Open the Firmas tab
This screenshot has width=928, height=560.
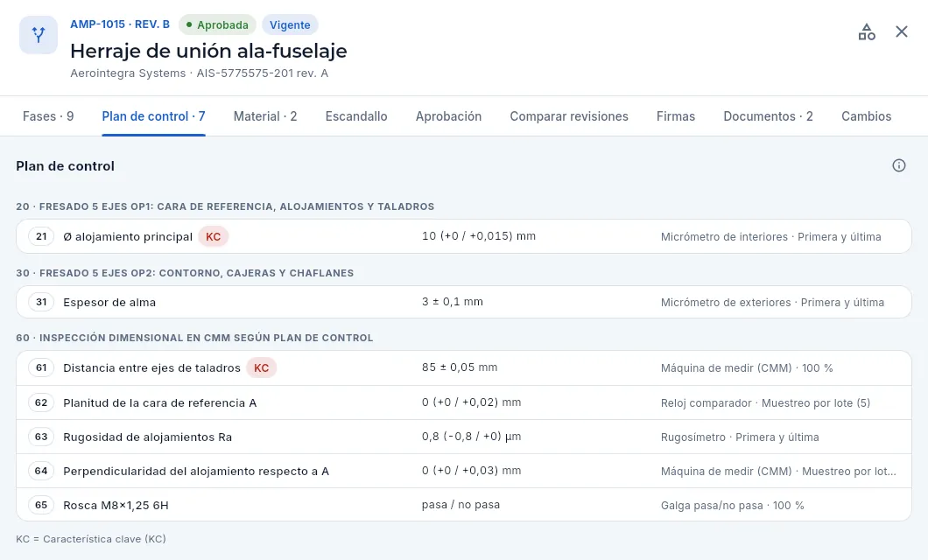pos(675,116)
